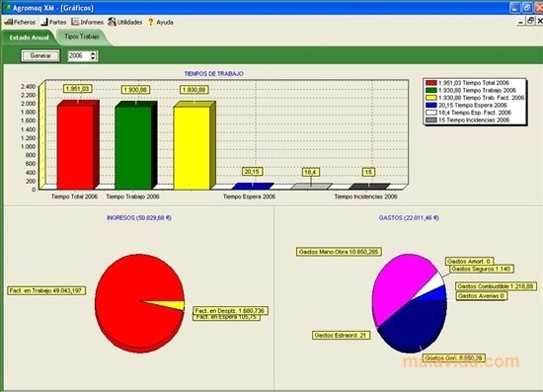Click the Generar button
The height and width of the screenshot is (392, 543).
(x=40, y=55)
